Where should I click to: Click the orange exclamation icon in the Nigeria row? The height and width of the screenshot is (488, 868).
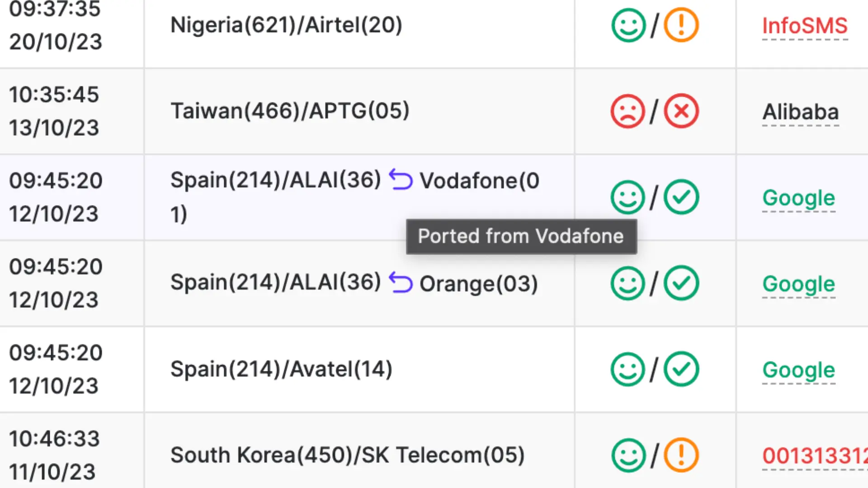tap(681, 25)
